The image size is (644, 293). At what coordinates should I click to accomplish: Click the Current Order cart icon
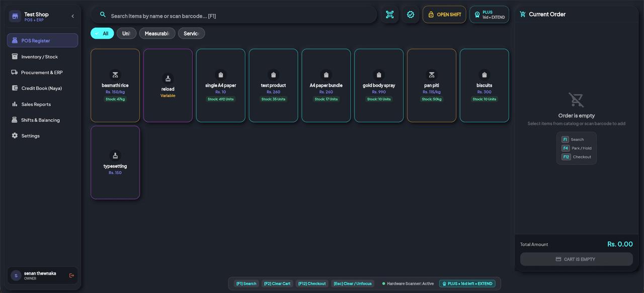click(x=523, y=14)
